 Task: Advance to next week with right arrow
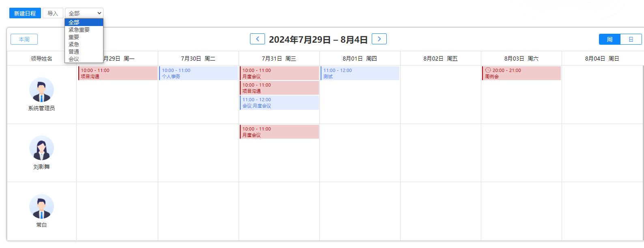coord(379,39)
